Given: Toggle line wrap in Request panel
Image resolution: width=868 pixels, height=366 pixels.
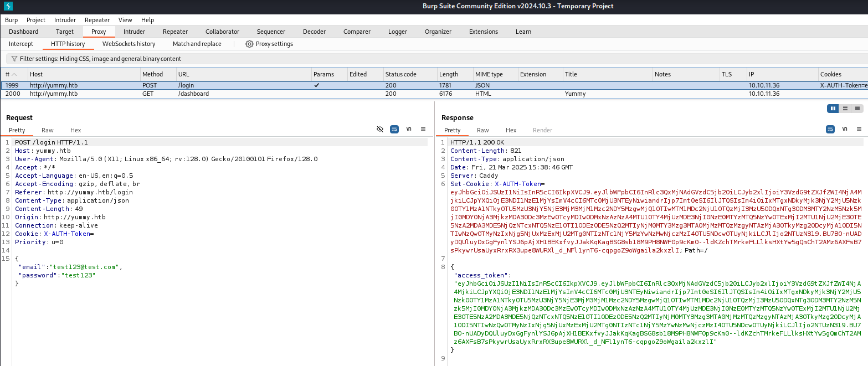Looking at the screenshot, I should (394, 129).
